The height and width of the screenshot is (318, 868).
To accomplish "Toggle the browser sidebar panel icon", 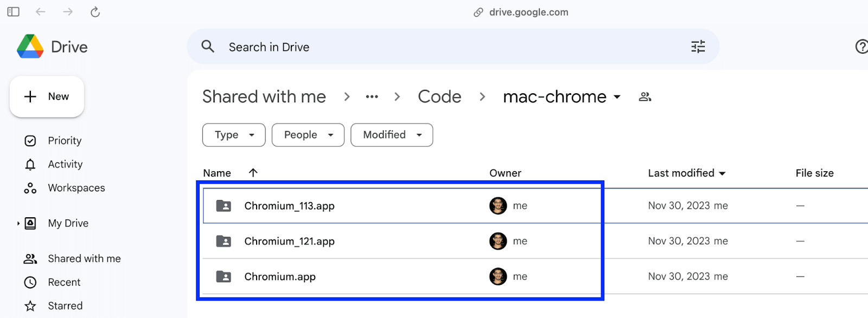I will pos(14,12).
